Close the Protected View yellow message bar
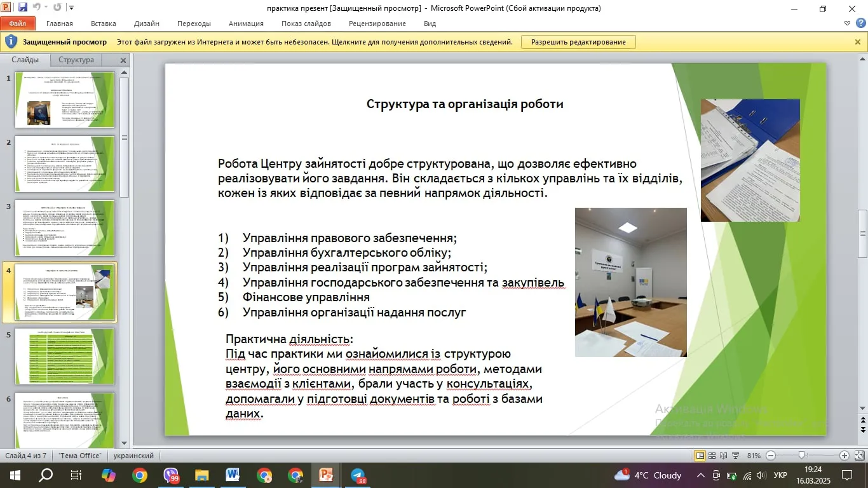The width and height of the screenshot is (868, 488). [x=858, y=42]
